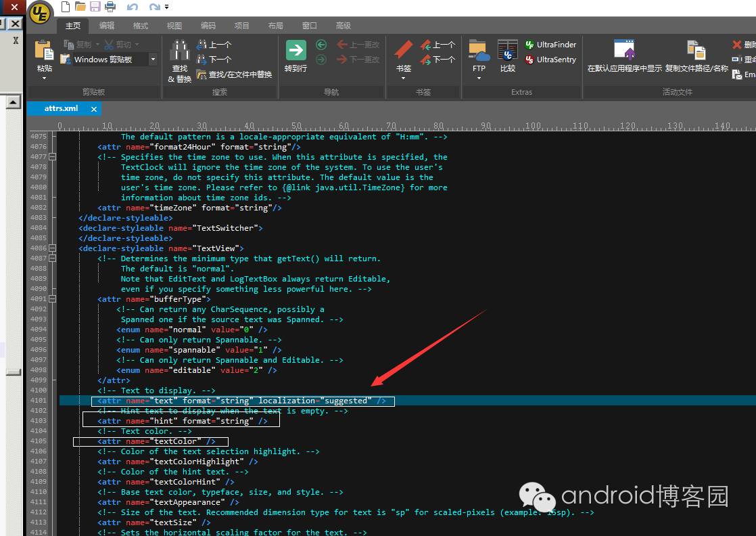The image size is (756, 536).
Task: Collapse the code fold at line 4077
Action: [53, 157]
